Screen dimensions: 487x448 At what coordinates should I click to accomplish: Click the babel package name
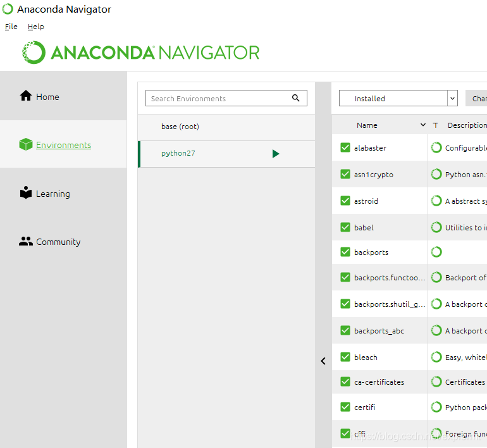[364, 227]
